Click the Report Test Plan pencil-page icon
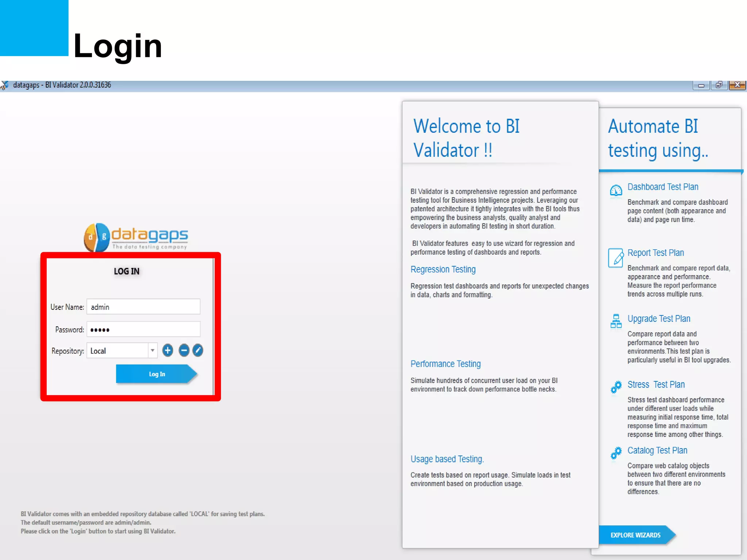The width and height of the screenshot is (747, 560). 616,258
